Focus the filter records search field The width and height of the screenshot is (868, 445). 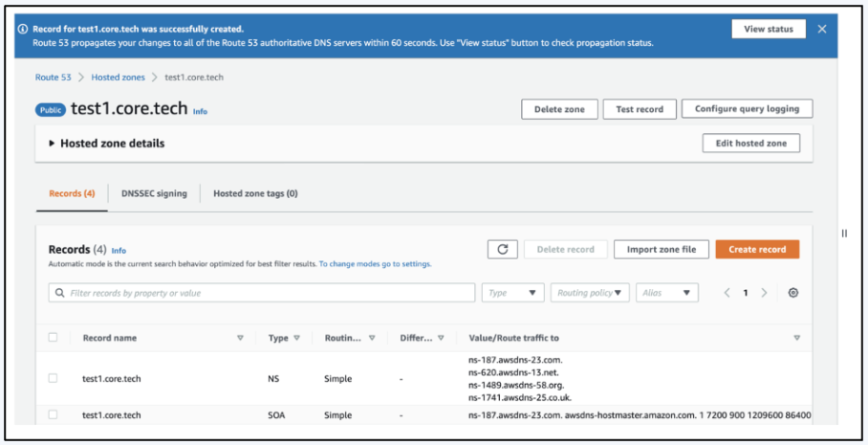pyautogui.click(x=262, y=293)
